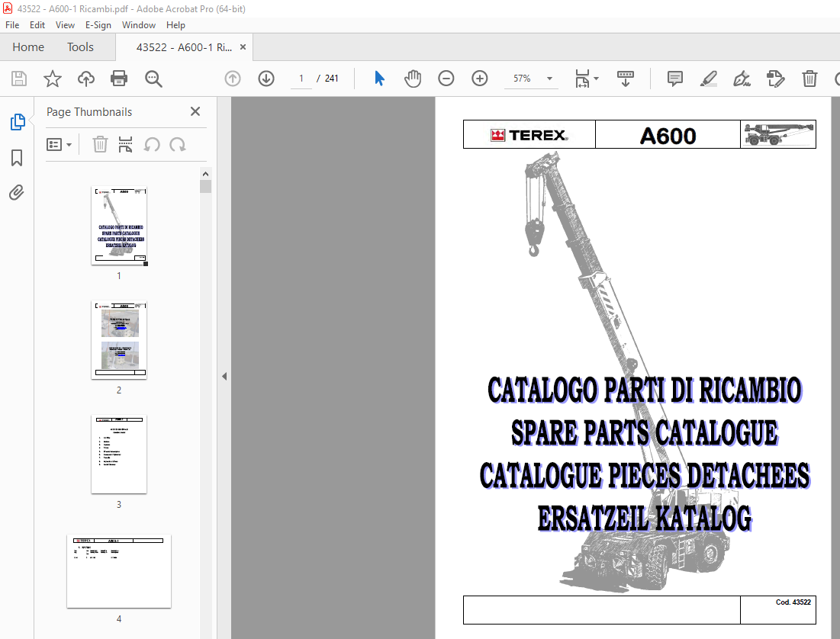Click the 'Cod. 43522' text on page
Viewport: 840px width, 639px height.
[x=793, y=602]
